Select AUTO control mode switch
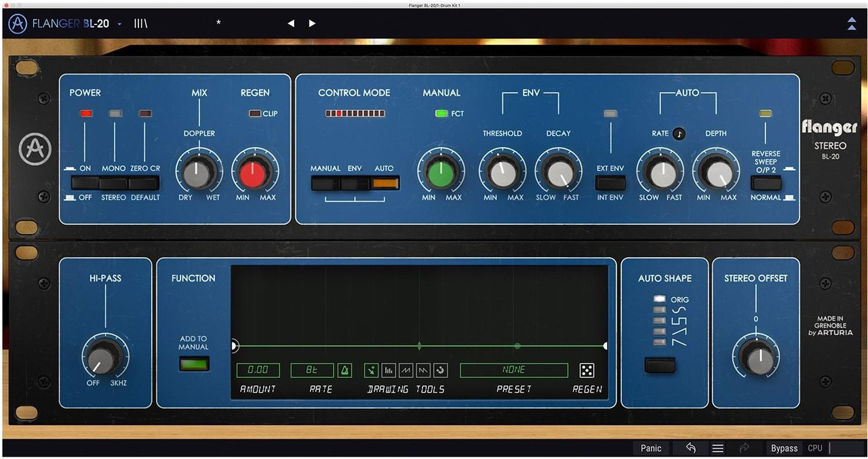This screenshot has height=459, width=868. pos(385,183)
